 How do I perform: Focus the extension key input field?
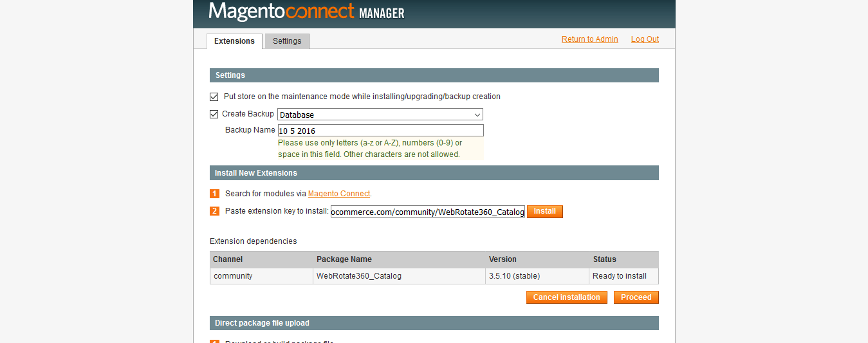point(428,212)
